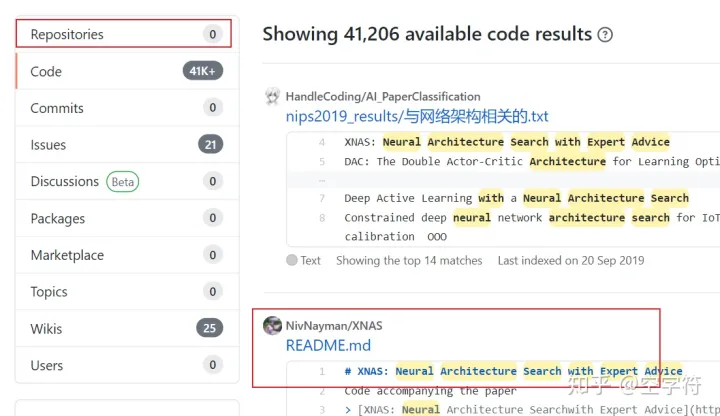Switch to Wikis results
The width and height of the screenshot is (720, 416).
pos(127,328)
